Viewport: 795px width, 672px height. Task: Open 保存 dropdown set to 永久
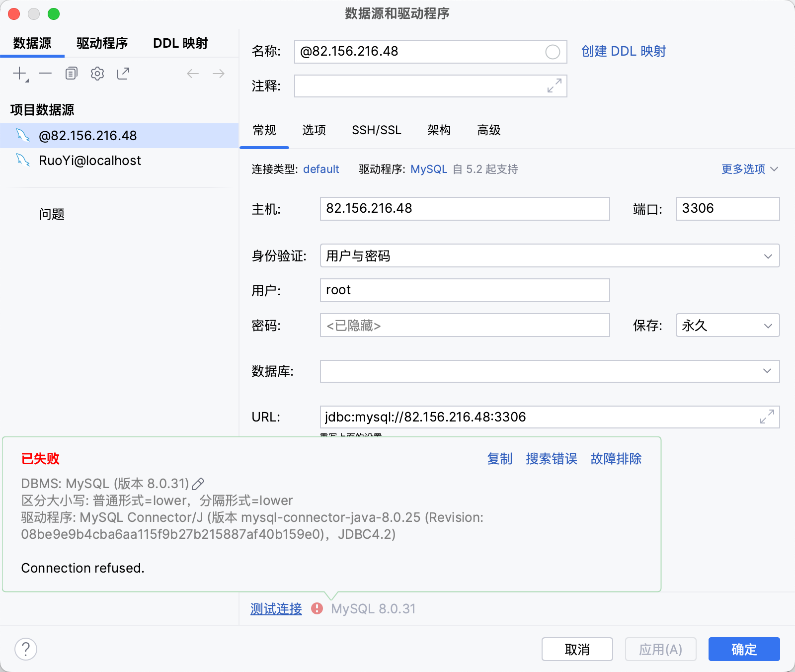727,325
